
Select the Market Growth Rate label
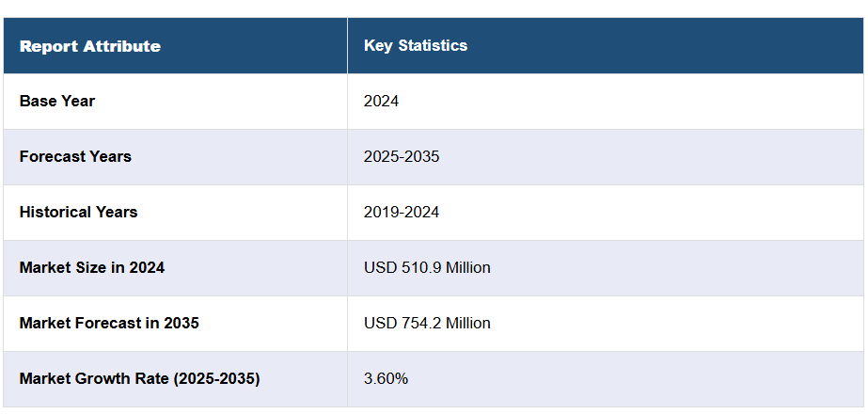pos(139,378)
